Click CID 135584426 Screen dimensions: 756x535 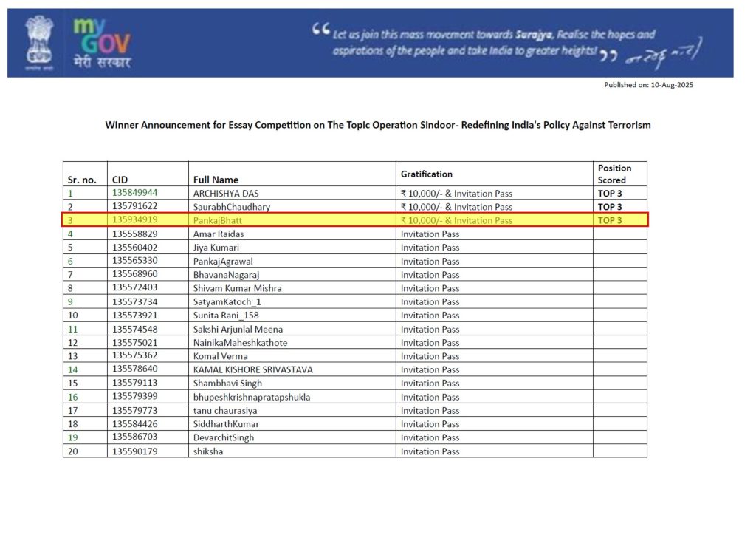[135, 424]
